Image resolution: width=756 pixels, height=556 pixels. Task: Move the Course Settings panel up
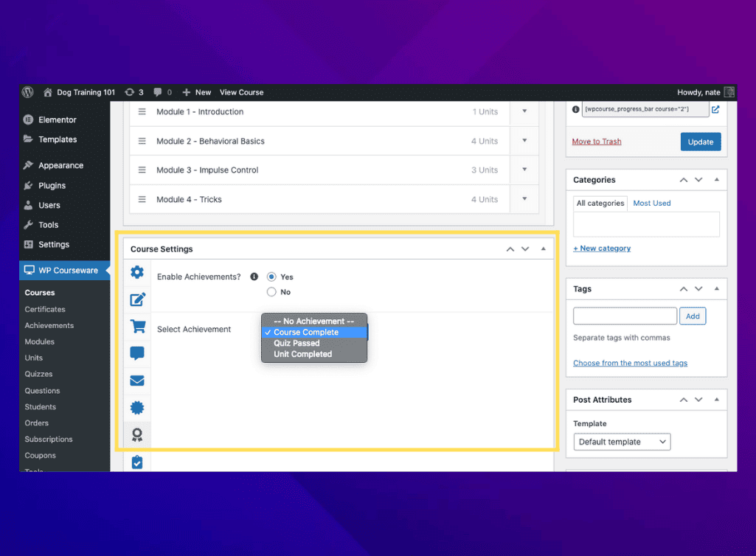510,249
